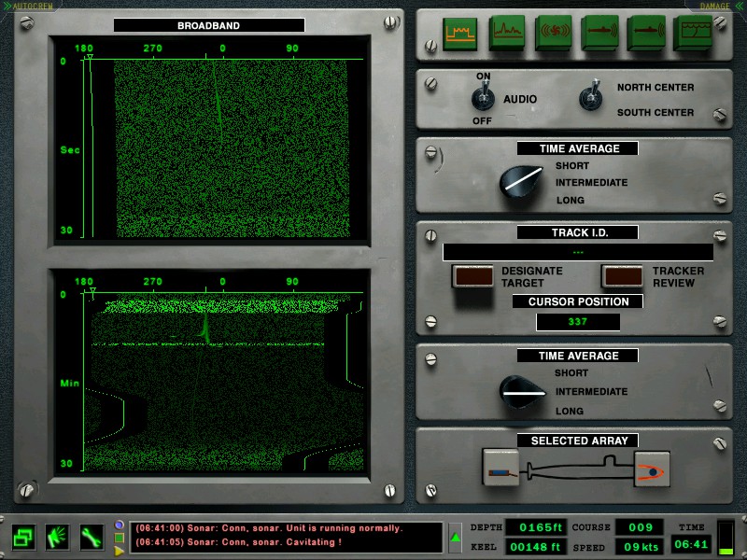Viewport: 747px width, 560px height.
Task: Click the Track I.D. display field
Action: click(578, 252)
